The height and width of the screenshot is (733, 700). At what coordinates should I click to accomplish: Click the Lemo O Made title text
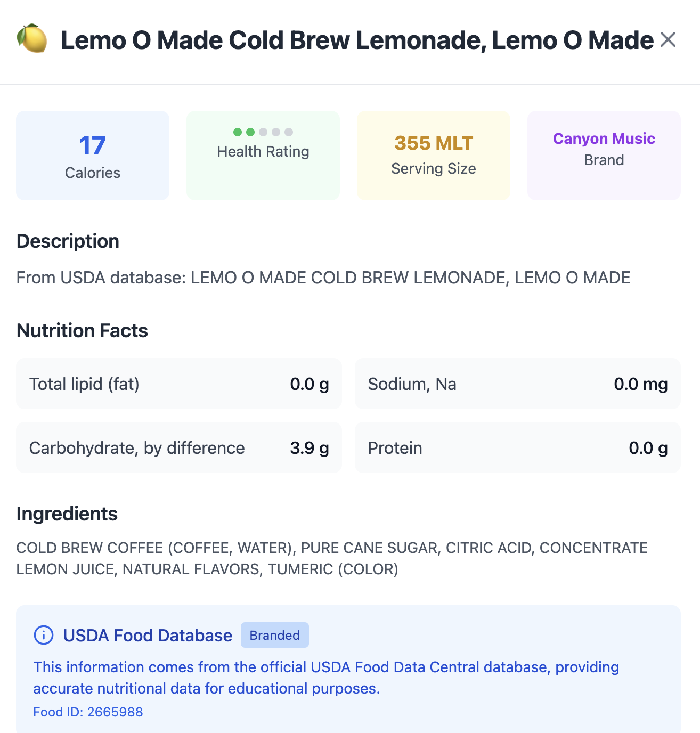pyautogui.click(x=357, y=40)
